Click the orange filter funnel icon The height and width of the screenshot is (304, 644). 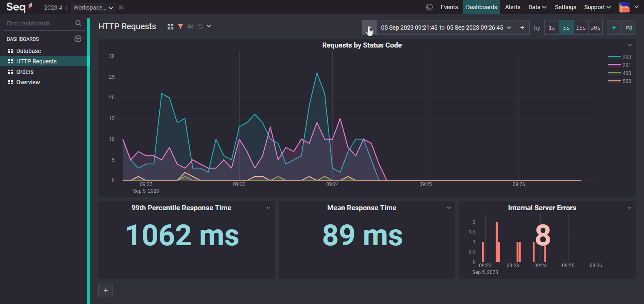[180, 27]
